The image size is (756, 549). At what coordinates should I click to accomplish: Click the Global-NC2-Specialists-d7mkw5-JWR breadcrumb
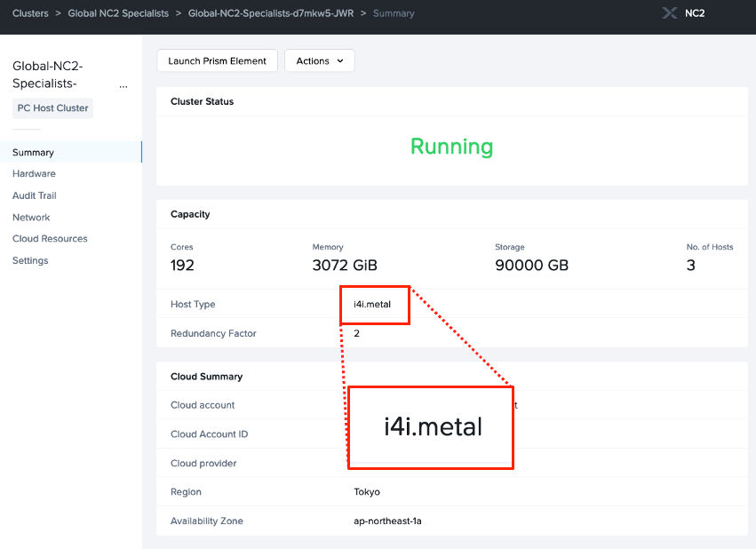tap(272, 12)
